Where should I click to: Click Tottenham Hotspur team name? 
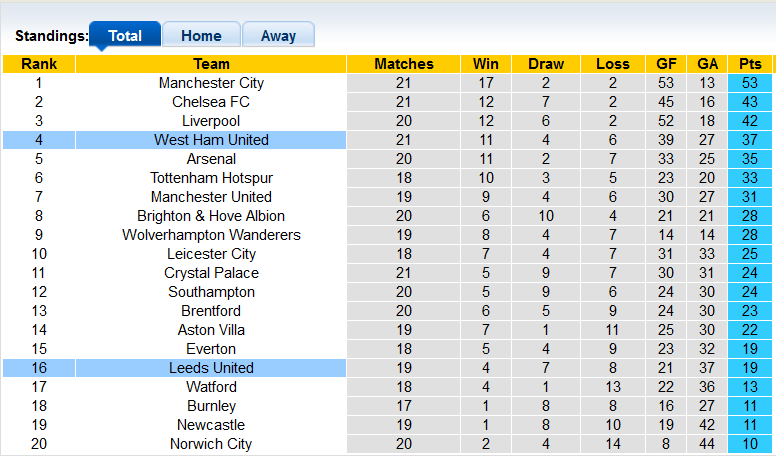coord(211,178)
